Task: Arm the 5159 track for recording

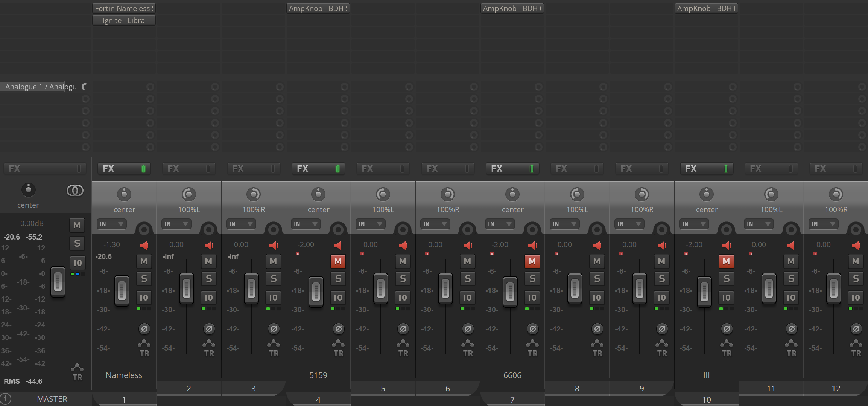Action: (x=338, y=229)
